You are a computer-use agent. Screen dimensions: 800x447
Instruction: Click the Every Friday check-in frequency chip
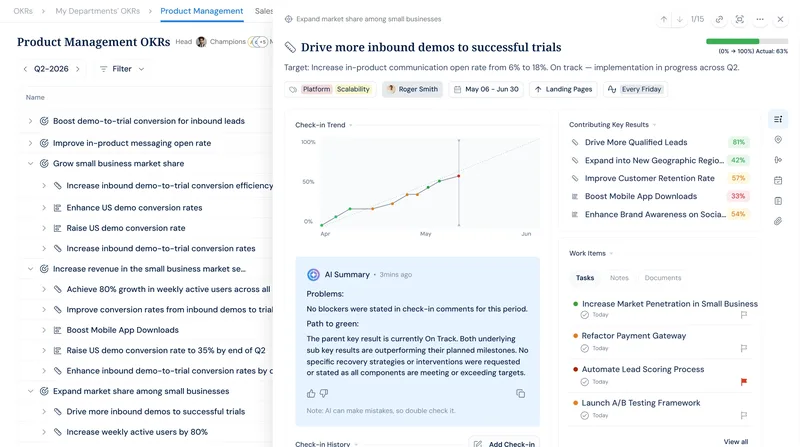[635, 89]
